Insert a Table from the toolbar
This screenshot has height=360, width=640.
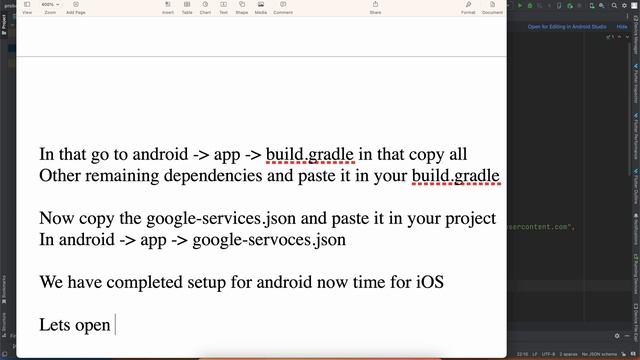[187, 8]
